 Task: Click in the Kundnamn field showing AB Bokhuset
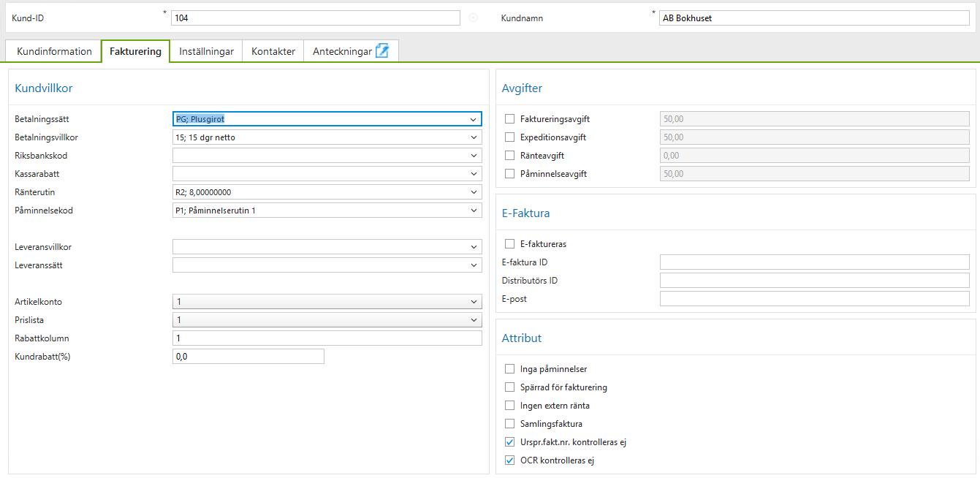[813, 18]
